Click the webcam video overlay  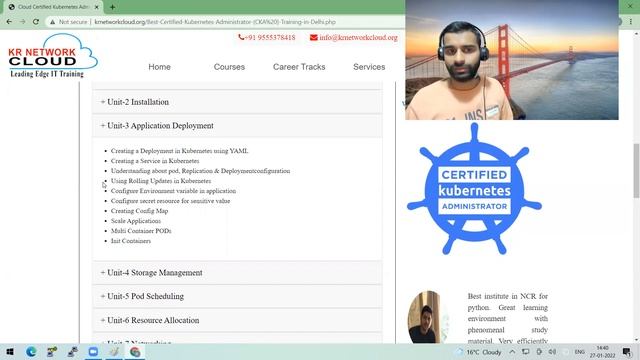[512, 60]
